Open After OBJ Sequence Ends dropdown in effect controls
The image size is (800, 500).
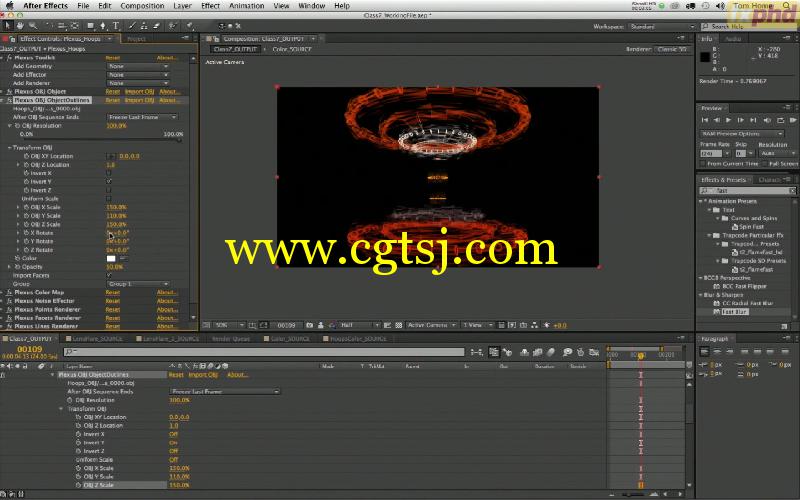click(x=142, y=117)
